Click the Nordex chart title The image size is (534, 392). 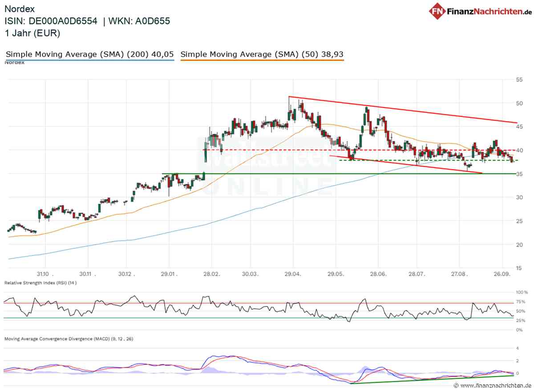coord(19,9)
